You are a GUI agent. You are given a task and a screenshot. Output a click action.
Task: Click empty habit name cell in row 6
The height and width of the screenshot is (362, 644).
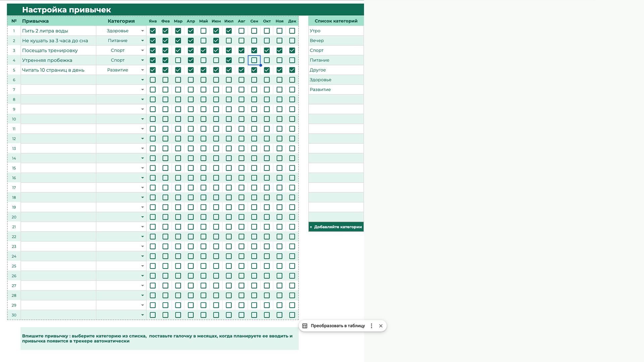(x=58, y=80)
